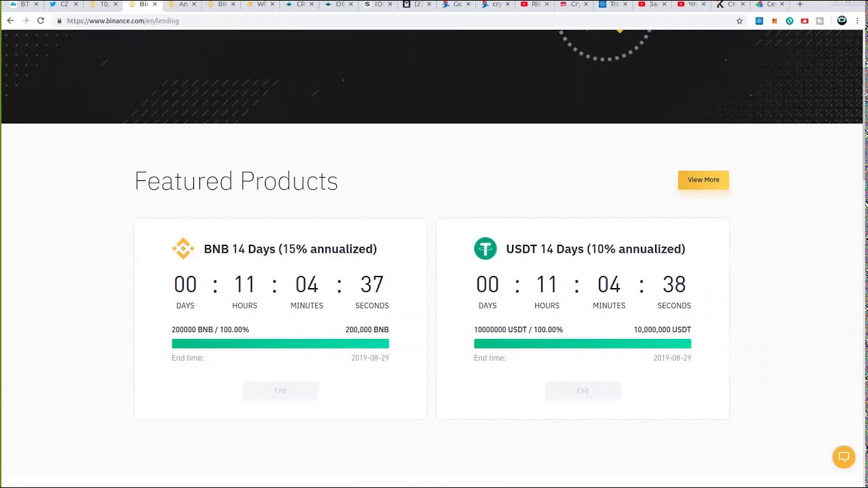Close the 'Ce' tab
The image size is (868, 488).
coord(783,4)
